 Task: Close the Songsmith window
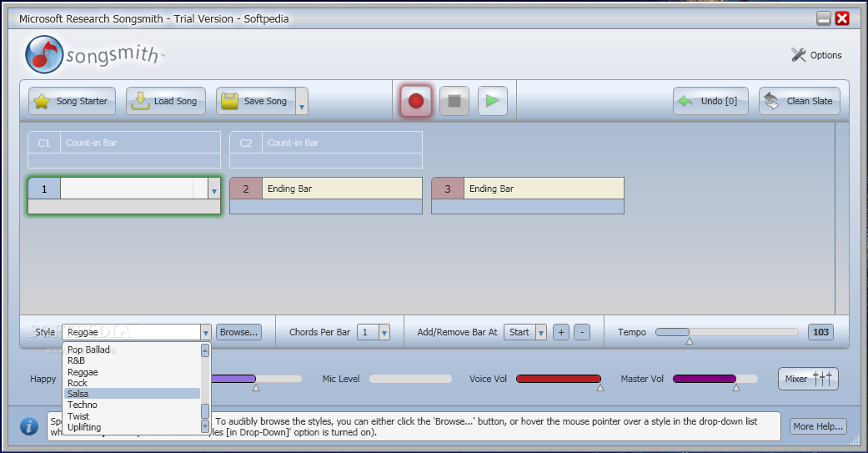[842, 18]
